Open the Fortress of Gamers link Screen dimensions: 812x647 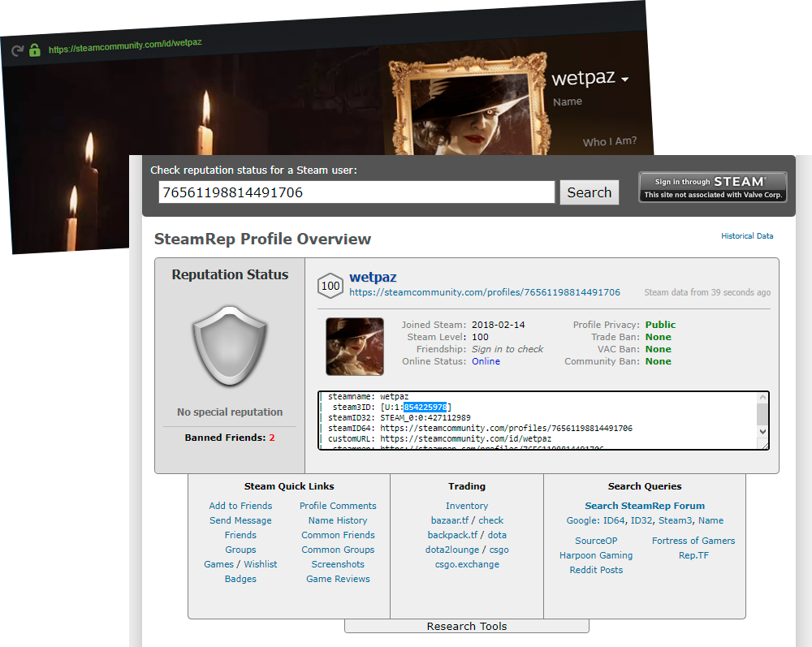point(693,541)
